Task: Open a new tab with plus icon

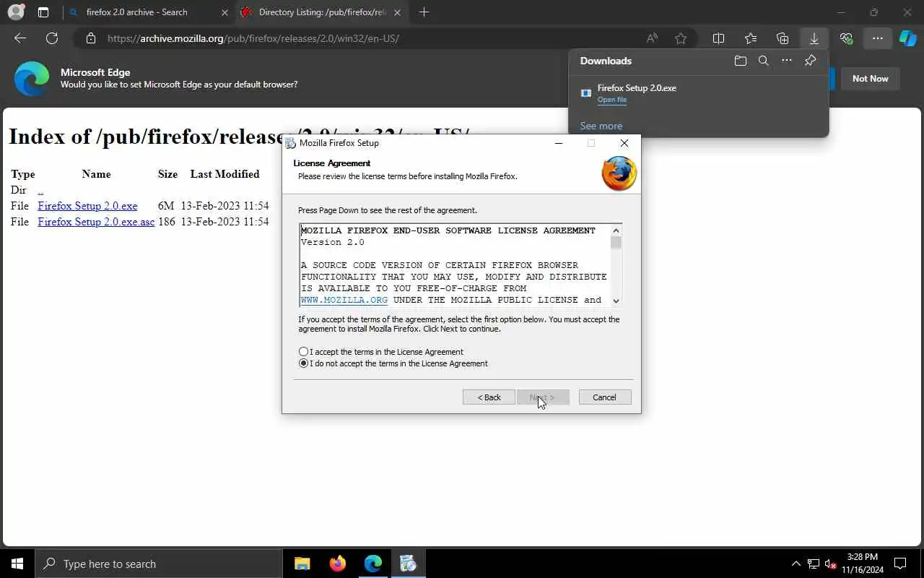Action: point(424,12)
